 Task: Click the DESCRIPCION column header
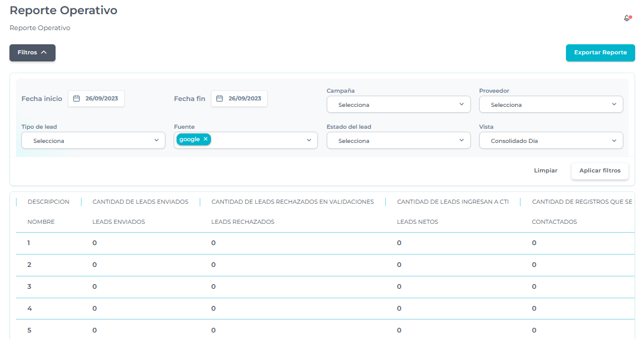(48, 202)
